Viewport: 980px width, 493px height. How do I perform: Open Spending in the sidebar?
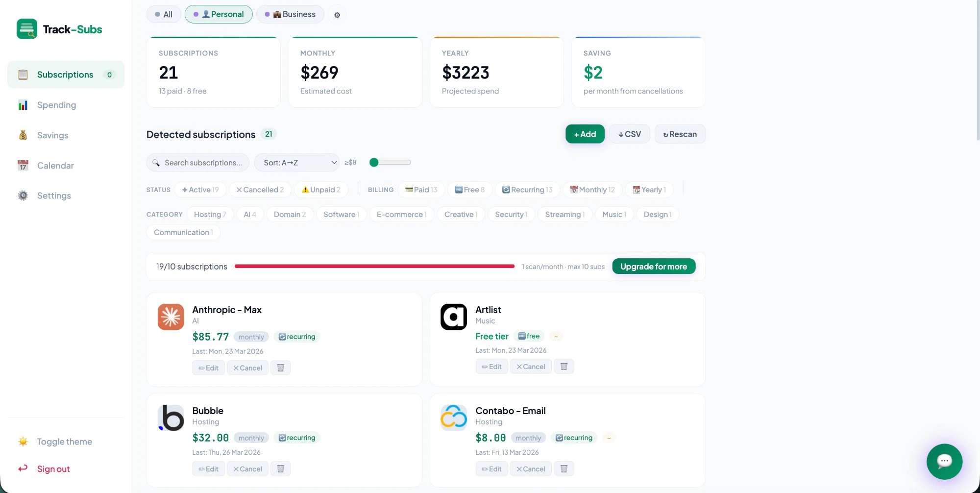[x=66, y=105]
